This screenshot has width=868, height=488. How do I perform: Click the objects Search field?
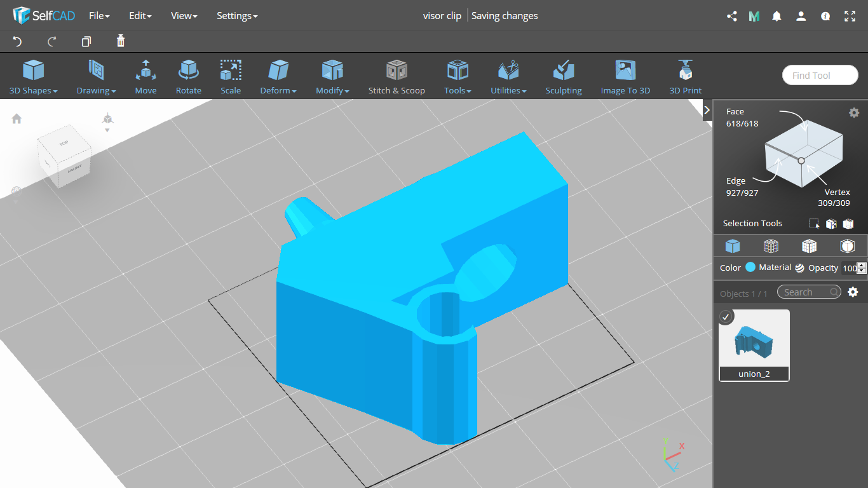809,292
